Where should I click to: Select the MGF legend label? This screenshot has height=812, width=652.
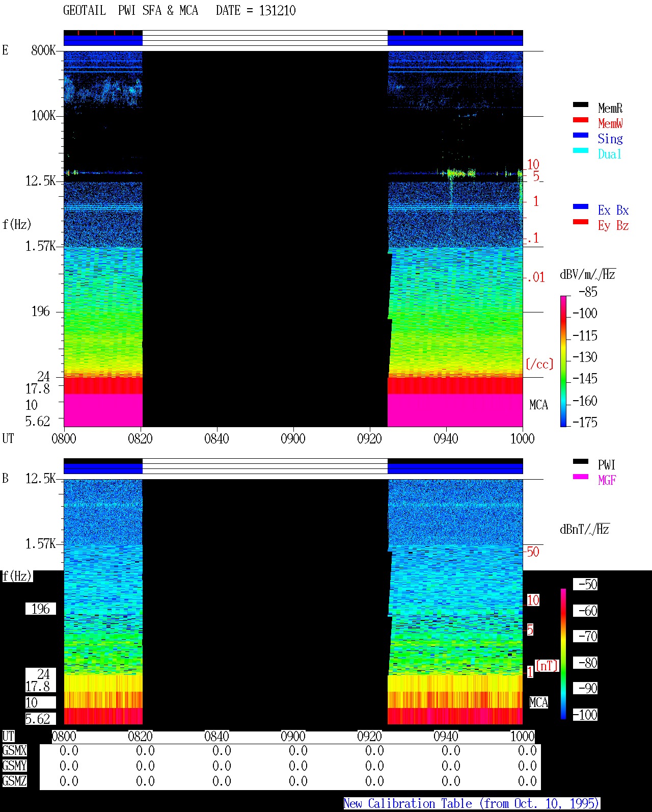pos(607,480)
